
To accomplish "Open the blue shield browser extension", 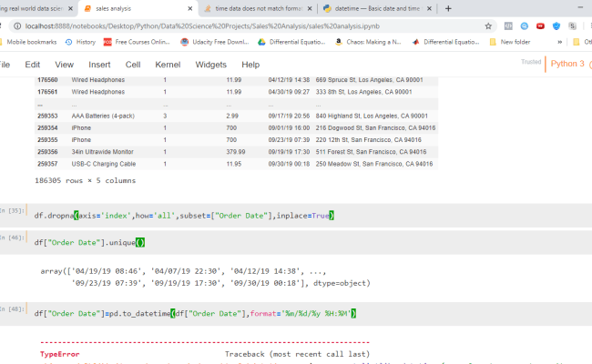I will point(556,26).
